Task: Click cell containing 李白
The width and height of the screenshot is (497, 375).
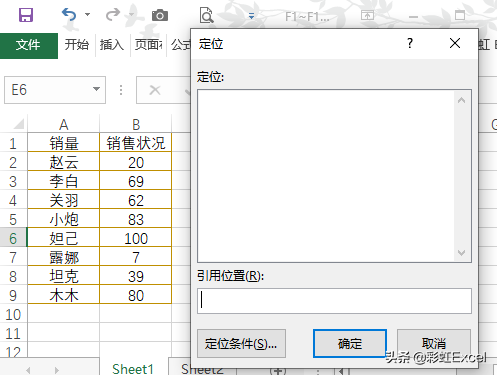Action: (x=64, y=181)
